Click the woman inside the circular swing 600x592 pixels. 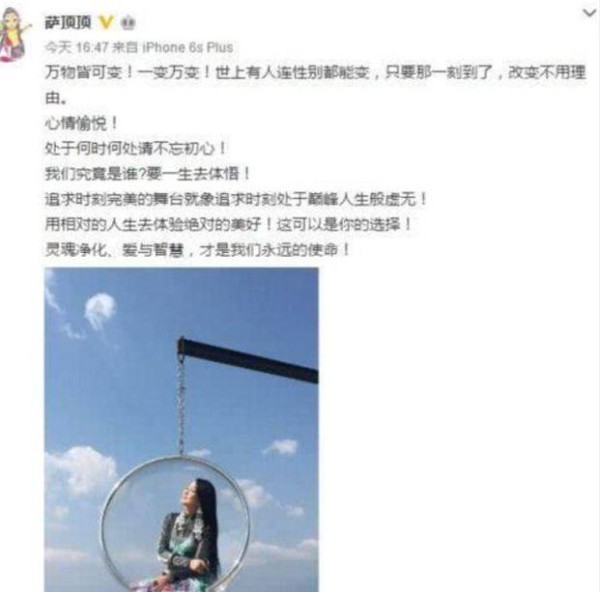189,536
